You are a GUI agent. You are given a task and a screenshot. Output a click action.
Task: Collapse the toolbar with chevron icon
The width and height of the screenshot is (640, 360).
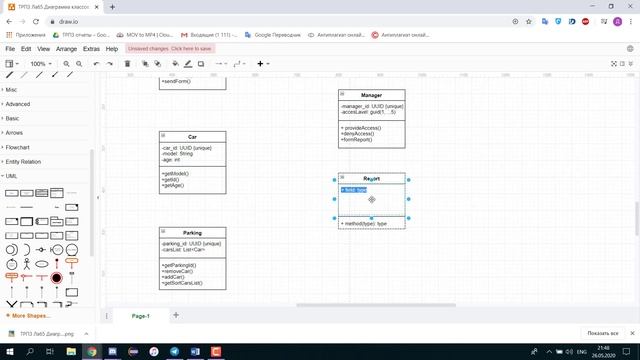point(631,64)
